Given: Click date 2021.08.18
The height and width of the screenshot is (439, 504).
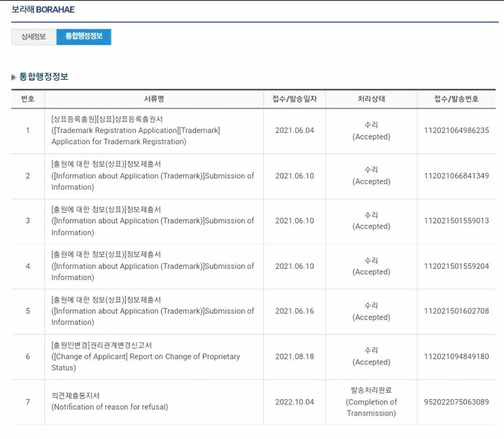Looking at the screenshot, I should 294,356.
